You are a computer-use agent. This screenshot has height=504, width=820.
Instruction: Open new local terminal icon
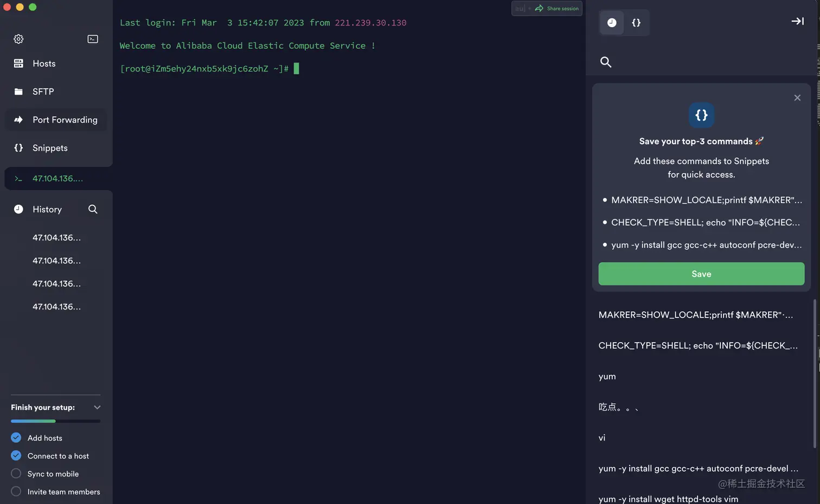click(x=93, y=39)
